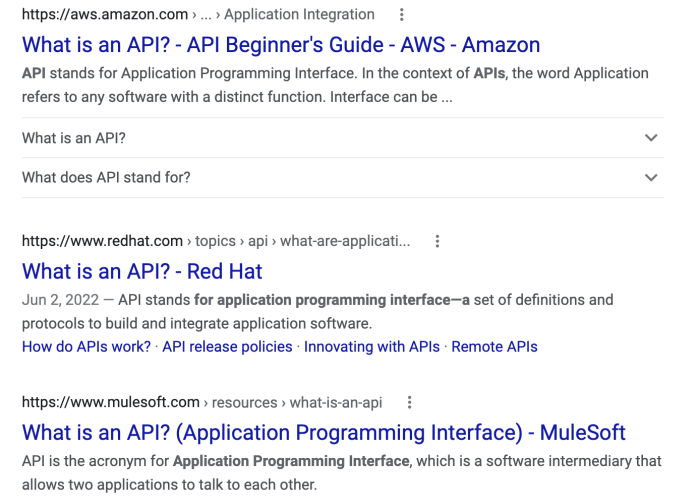Follow the "Innovating with APIs" sitelink
This screenshot has width=700, height=501.
coord(372,347)
